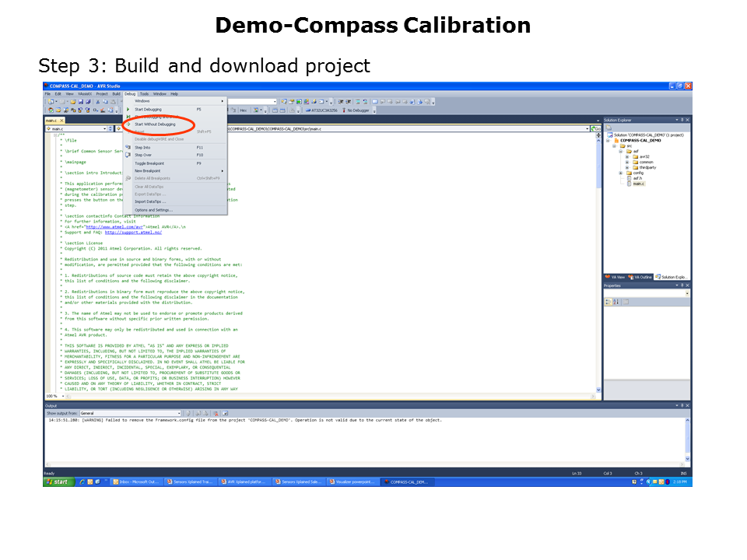This screenshot has height=560, width=747.
Task: Toggle the Hex display button
Action: coord(244,110)
